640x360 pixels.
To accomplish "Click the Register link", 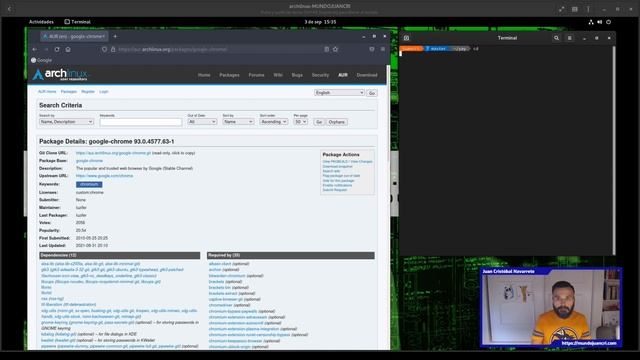I will click(x=88, y=92).
